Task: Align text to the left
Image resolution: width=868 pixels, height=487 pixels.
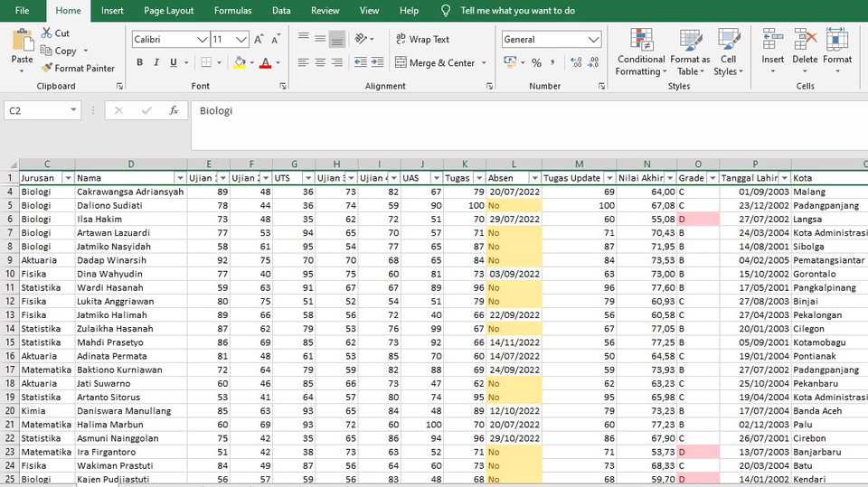Action: point(304,62)
